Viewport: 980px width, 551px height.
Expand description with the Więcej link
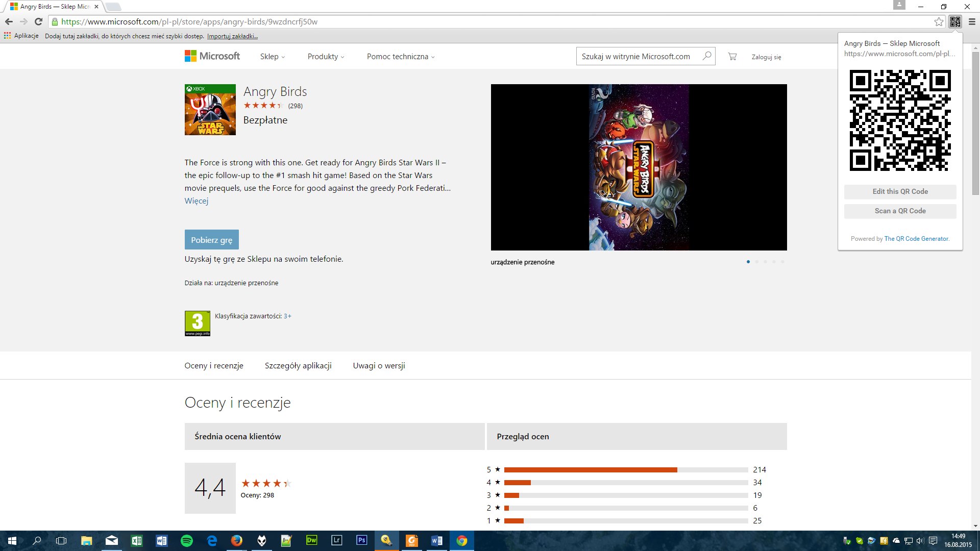point(197,201)
